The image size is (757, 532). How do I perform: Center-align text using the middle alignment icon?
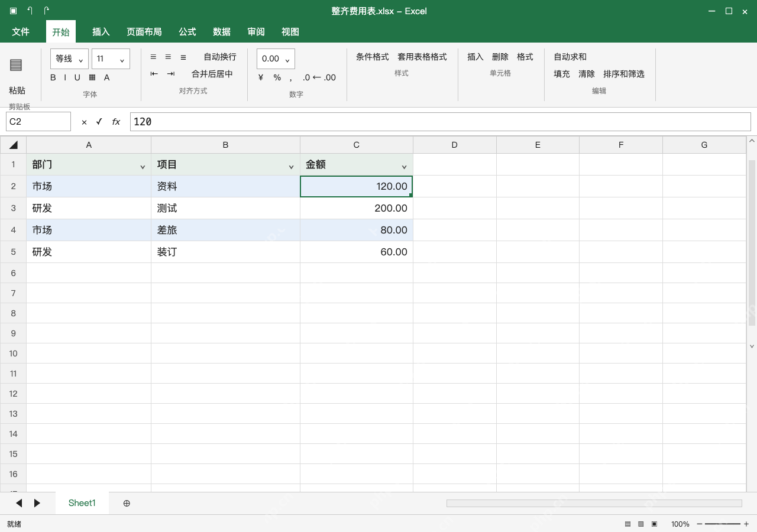coord(168,57)
